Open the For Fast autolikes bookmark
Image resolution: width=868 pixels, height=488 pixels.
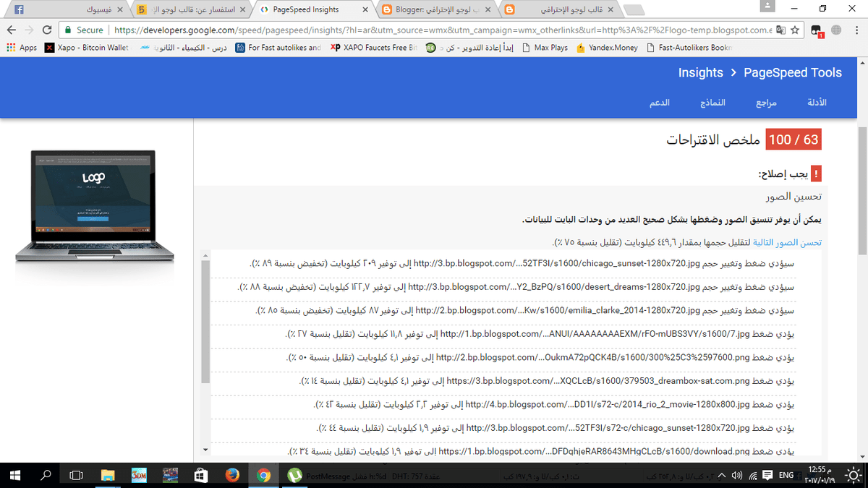[x=278, y=48]
